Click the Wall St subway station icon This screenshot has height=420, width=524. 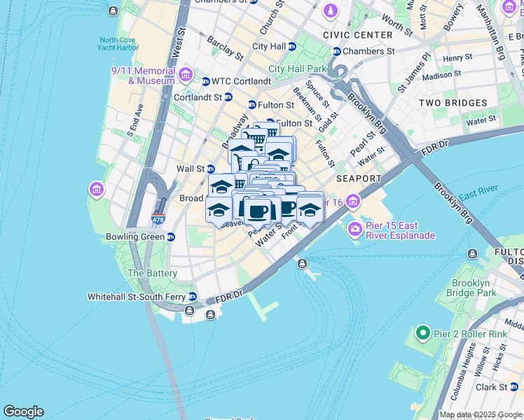click(211, 169)
